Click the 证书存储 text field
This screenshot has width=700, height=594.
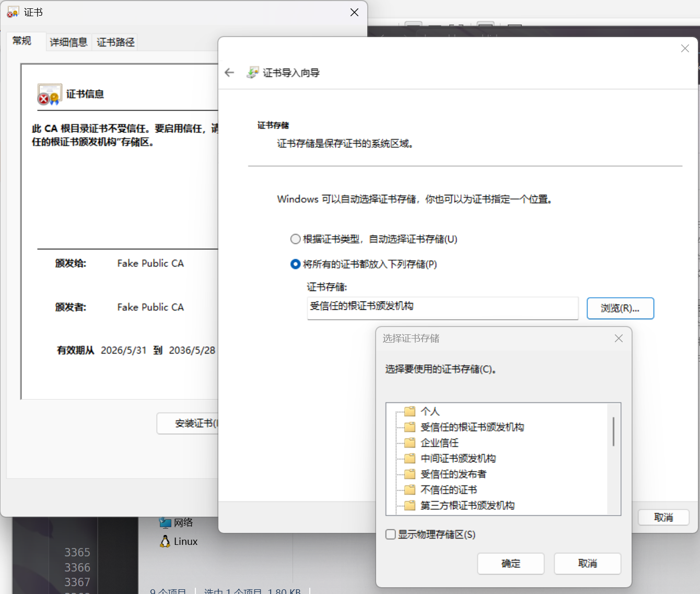442,308
